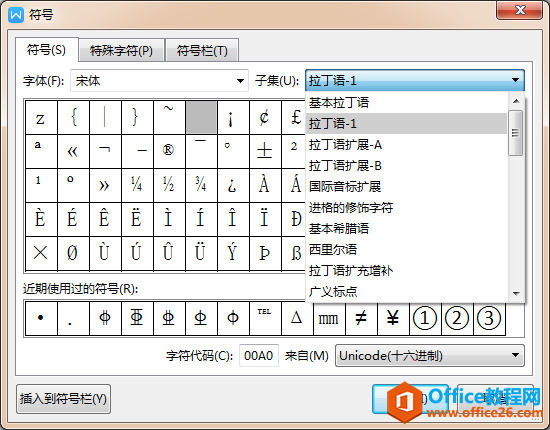The height and width of the screenshot is (430, 550).
Task: Click the subset list scroll-down arrow
Action: [516, 294]
